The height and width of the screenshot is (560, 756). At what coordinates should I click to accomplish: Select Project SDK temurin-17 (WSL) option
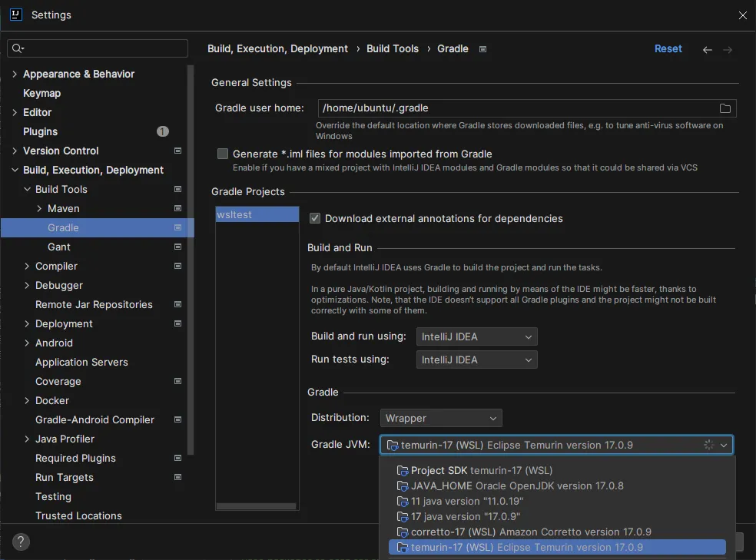557,470
